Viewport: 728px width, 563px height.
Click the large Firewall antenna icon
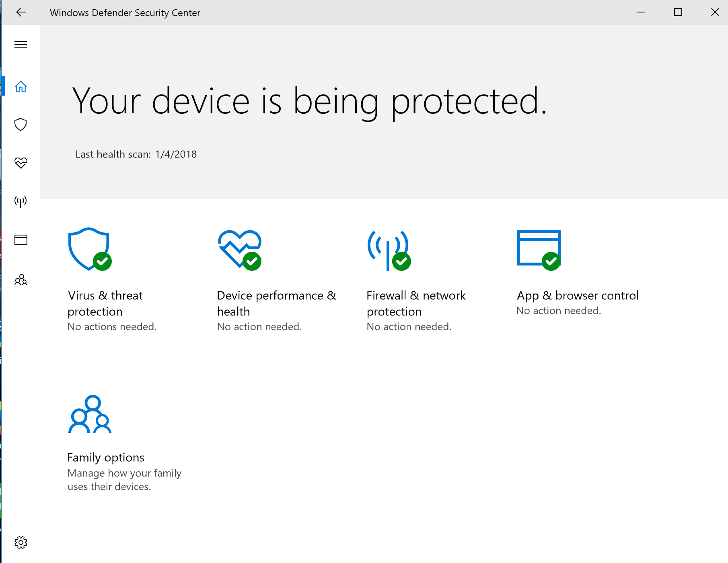pos(388,250)
